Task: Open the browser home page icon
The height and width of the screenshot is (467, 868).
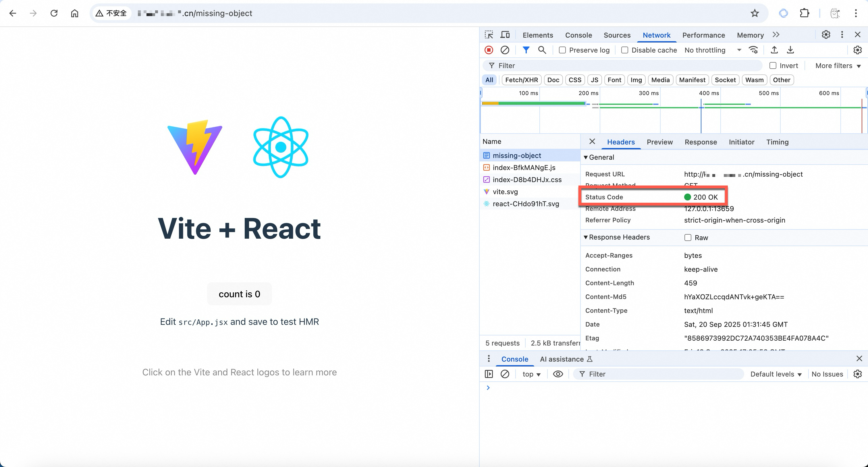Action: [x=74, y=13]
